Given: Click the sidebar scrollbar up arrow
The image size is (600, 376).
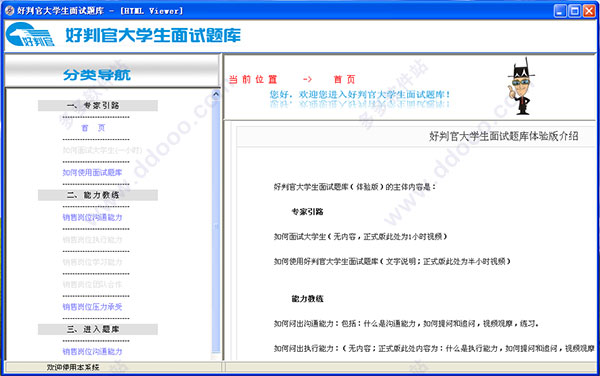Looking at the screenshot, I should (216, 94).
